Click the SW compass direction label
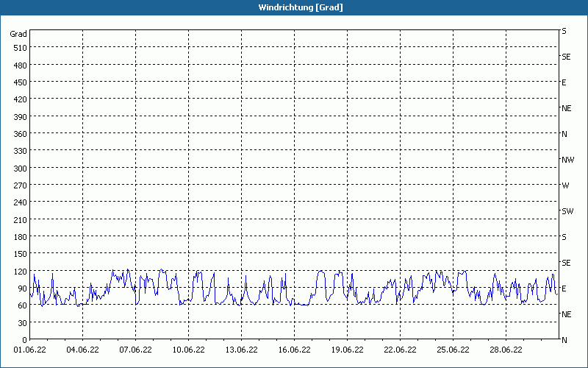This screenshot has height=368, width=588. click(567, 211)
